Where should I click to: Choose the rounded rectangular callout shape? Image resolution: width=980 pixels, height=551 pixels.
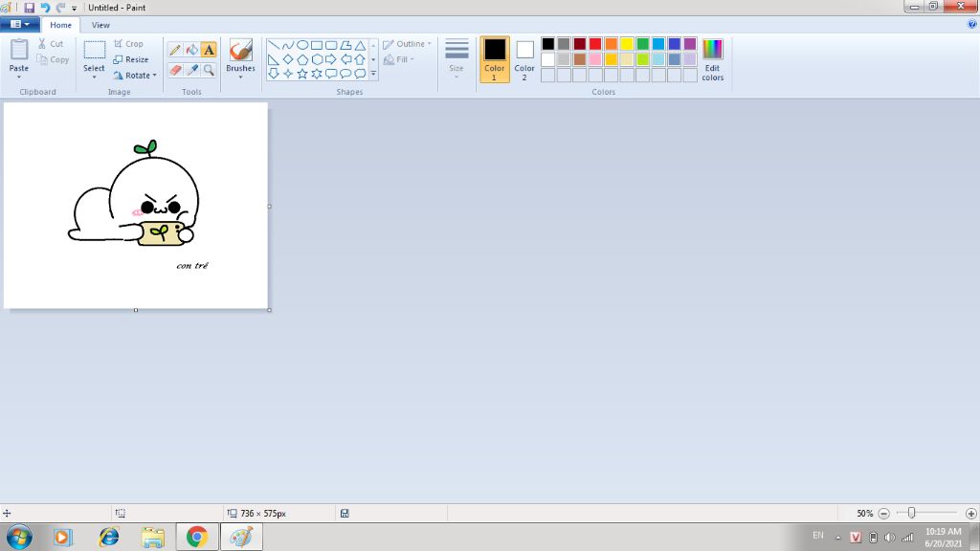331,74
